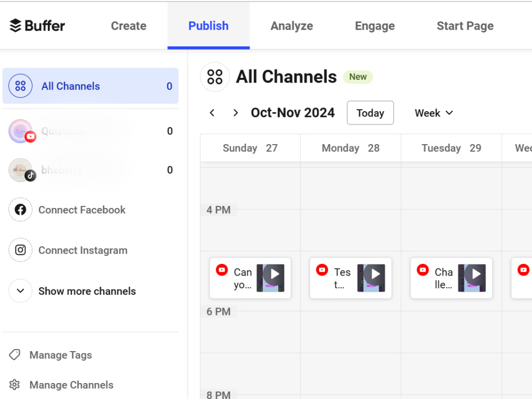Open the Create tab
Viewport: 532px width, 399px height.
(x=129, y=26)
